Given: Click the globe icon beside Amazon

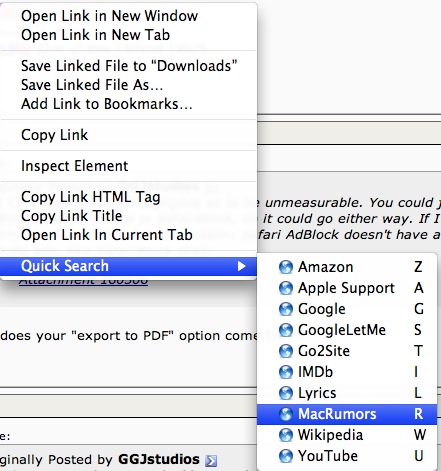Looking at the screenshot, I should [286, 267].
